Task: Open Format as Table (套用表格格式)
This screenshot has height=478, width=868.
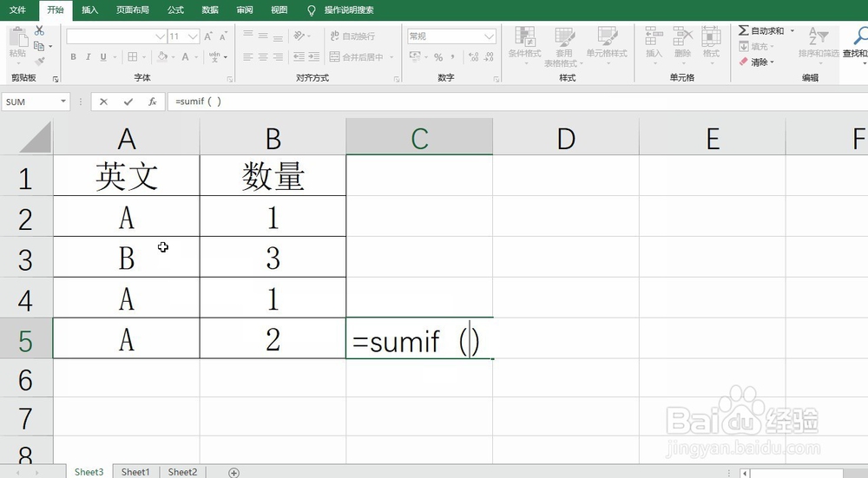Action: point(563,47)
